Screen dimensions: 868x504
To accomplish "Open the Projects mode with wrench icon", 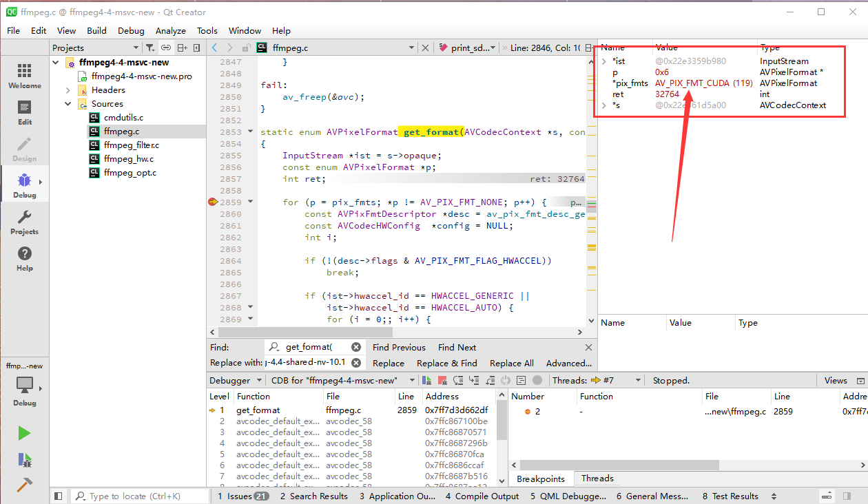I will point(25,222).
